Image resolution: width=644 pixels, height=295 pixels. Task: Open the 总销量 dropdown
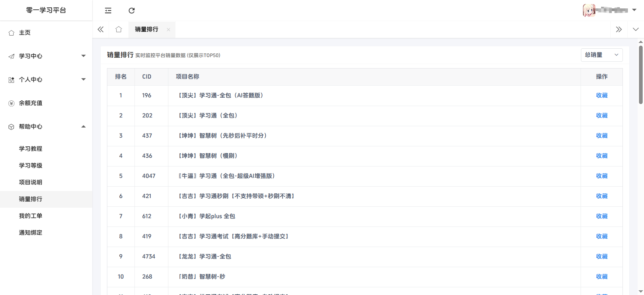pyautogui.click(x=601, y=55)
